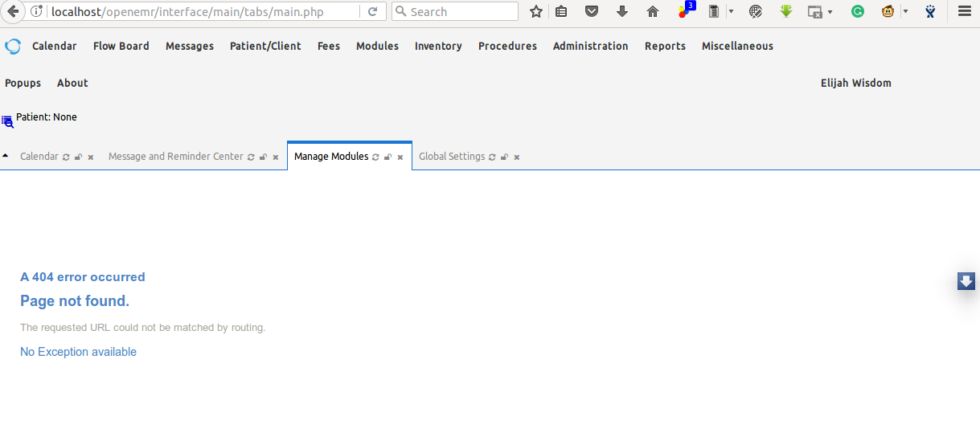Open the About menu
The image size is (980, 441).
[72, 84]
